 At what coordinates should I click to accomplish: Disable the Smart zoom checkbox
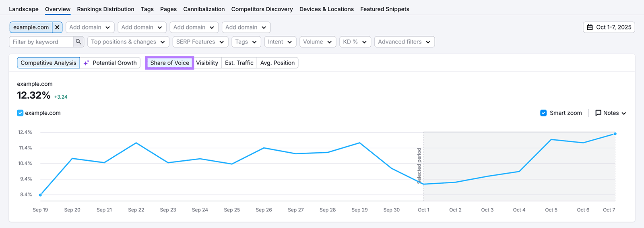543,113
